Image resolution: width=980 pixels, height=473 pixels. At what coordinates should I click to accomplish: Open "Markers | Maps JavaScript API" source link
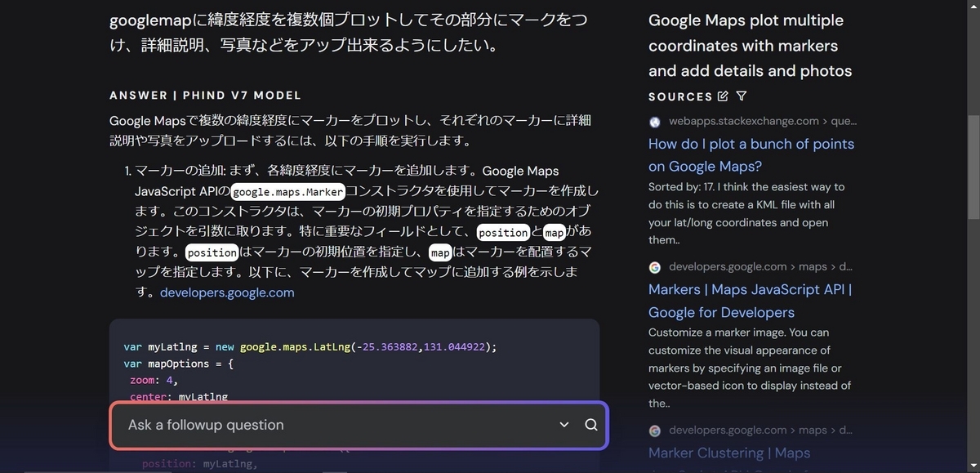(x=750, y=301)
